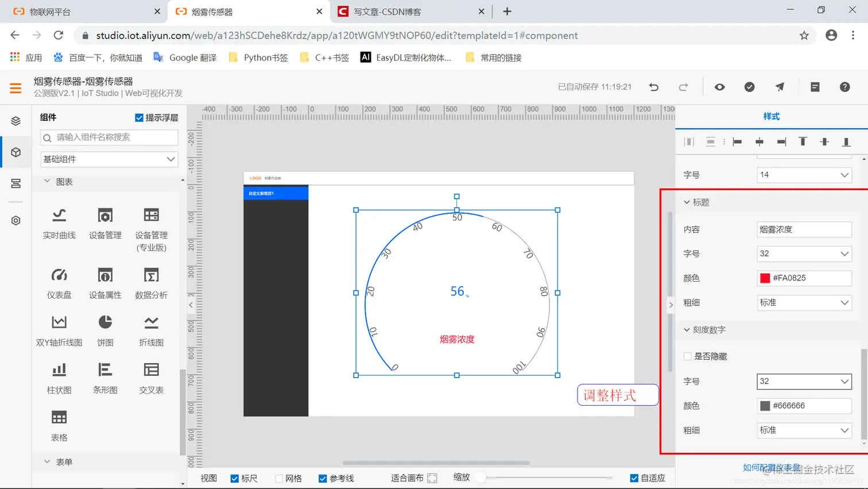This screenshot has width=868, height=489.
Task: Open the page list icon in the sidebar
Action: [15, 183]
